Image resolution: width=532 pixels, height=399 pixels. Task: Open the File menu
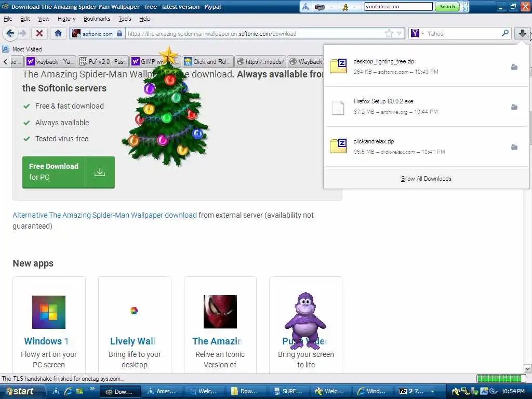[8, 19]
